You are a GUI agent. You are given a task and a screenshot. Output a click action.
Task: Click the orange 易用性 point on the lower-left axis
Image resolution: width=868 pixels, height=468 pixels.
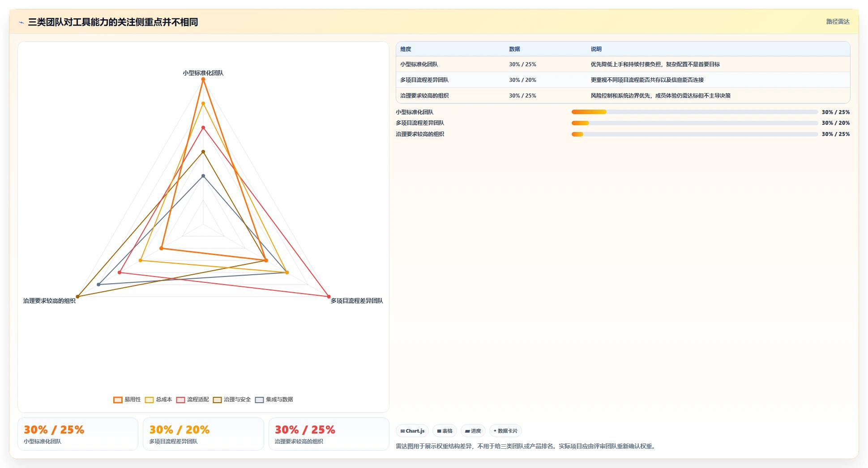click(162, 248)
